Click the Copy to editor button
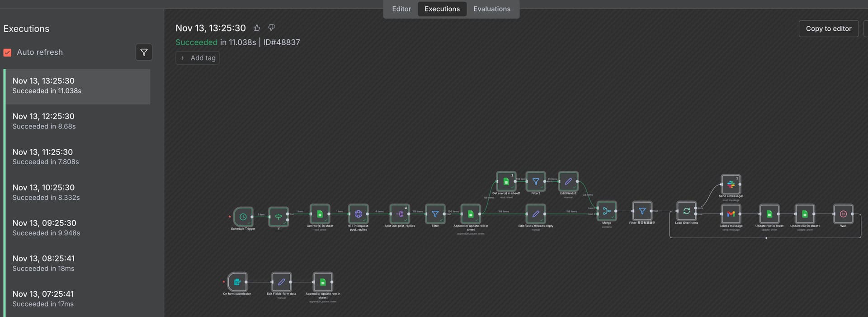 click(x=829, y=28)
